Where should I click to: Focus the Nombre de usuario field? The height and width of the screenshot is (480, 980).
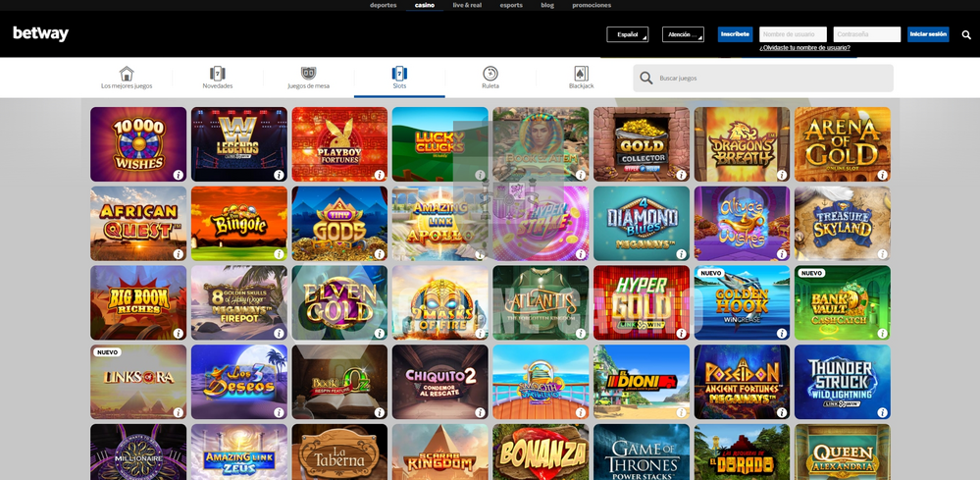tap(794, 34)
